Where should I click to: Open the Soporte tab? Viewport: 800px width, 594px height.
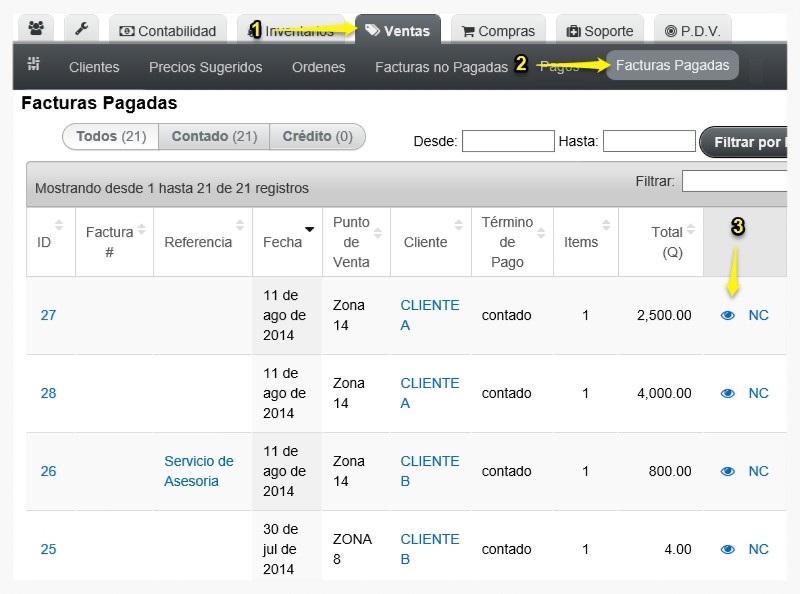tap(600, 31)
